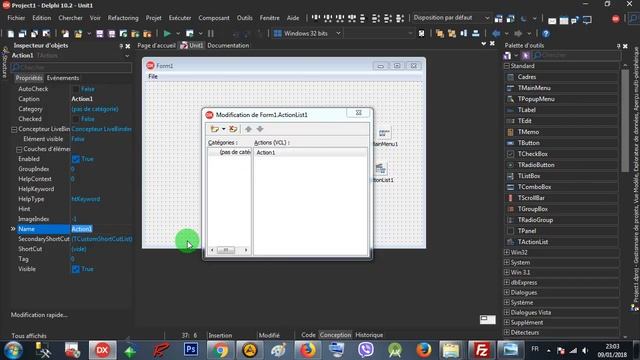
Task: Open Google Chrome from the taskbar
Action: coord(220,350)
